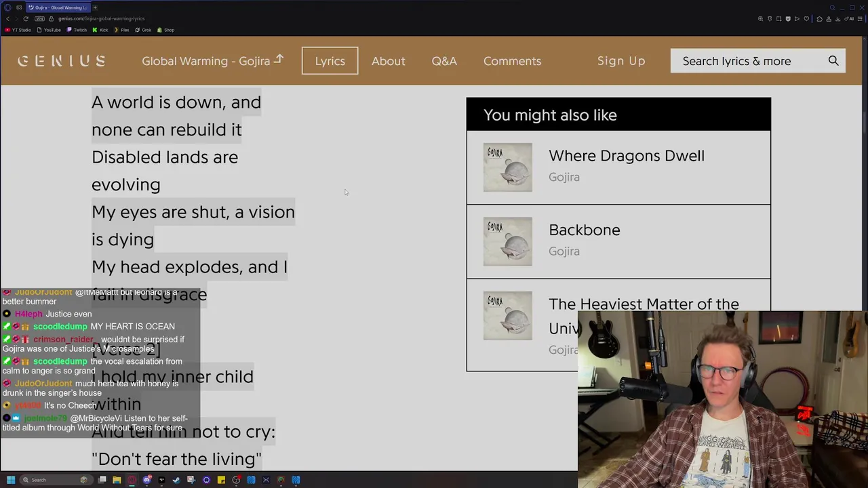
Task: Open Discord from the taskbar
Action: click(x=147, y=480)
